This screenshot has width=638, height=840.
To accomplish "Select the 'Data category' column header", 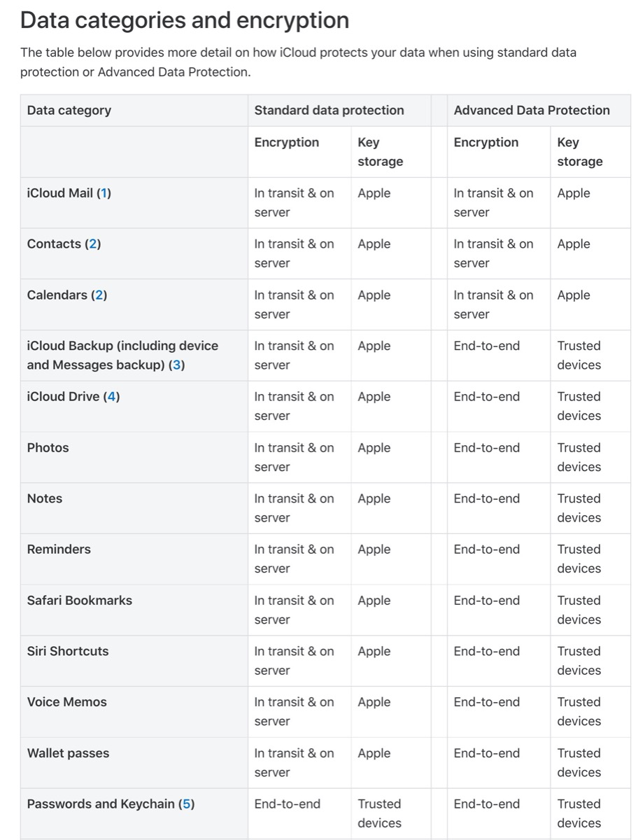I will (x=69, y=111).
